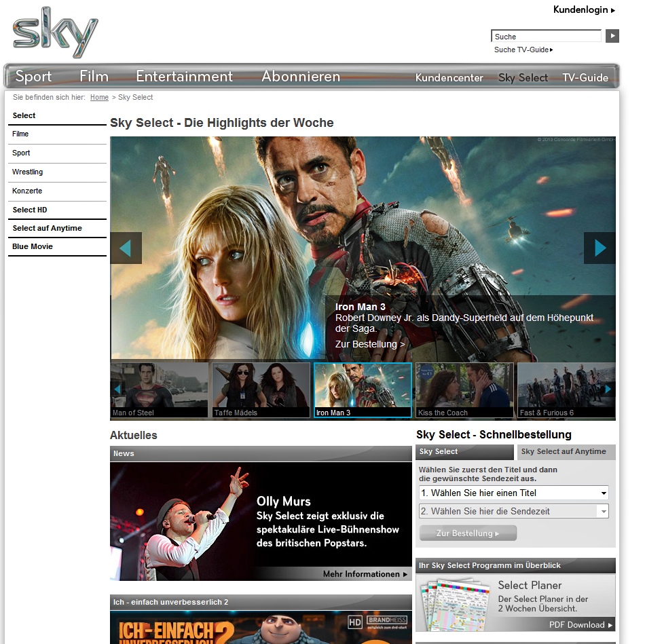The width and height of the screenshot is (645, 644).
Task: Open TV-Guide in the navigation bar
Action: [x=585, y=78]
